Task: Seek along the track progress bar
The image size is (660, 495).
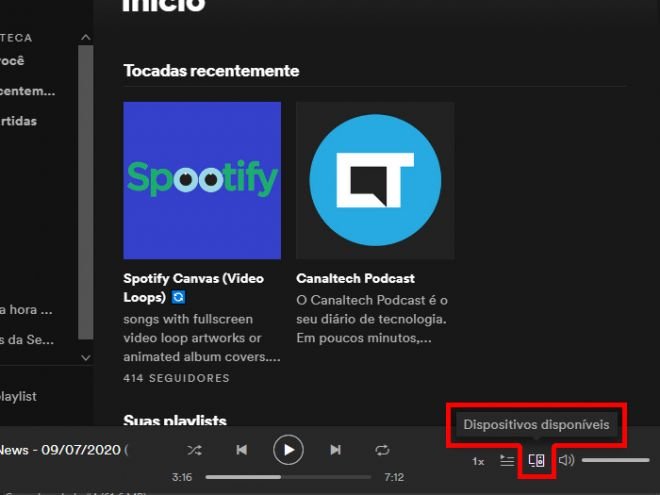Action: click(288, 477)
